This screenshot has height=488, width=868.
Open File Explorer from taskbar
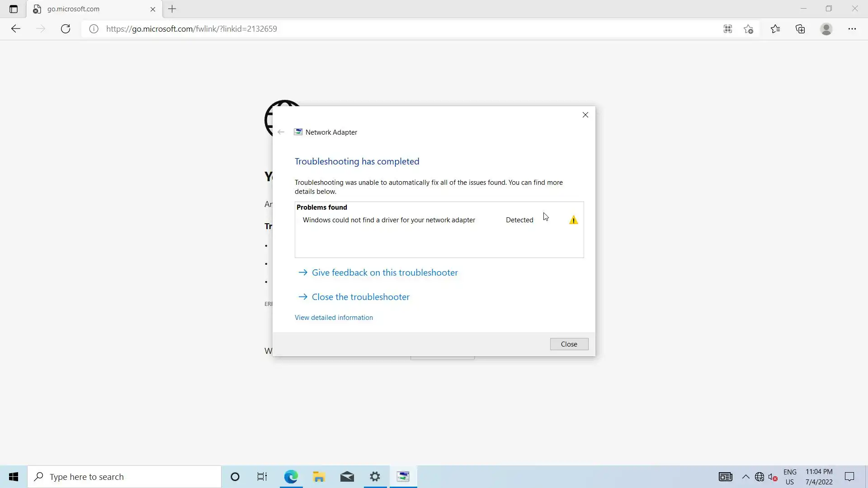point(319,477)
